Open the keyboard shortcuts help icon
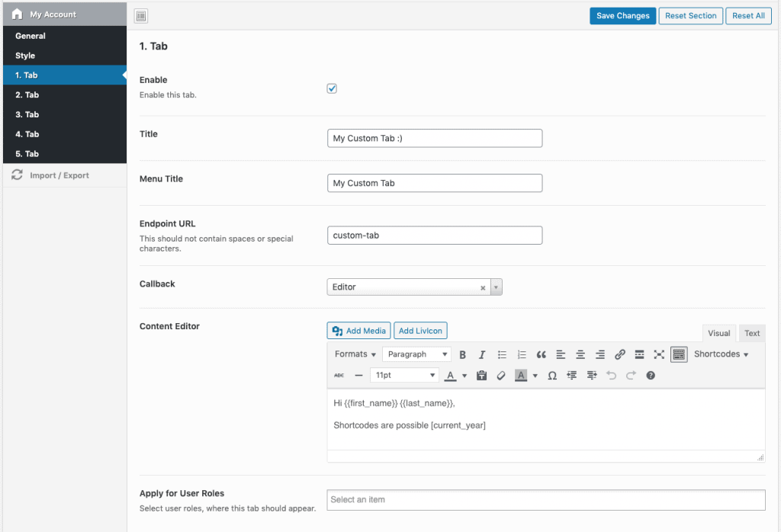This screenshot has height=532, width=781. [x=651, y=376]
